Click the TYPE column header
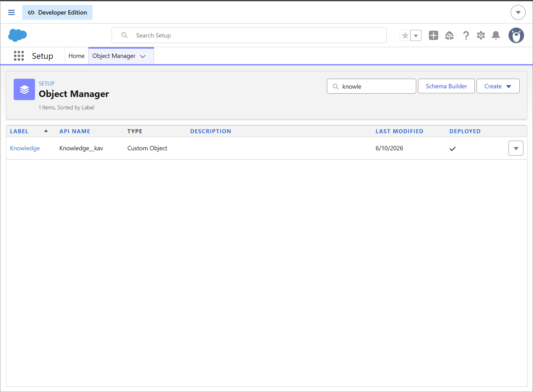This screenshot has height=392, width=533. click(x=135, y=131)
